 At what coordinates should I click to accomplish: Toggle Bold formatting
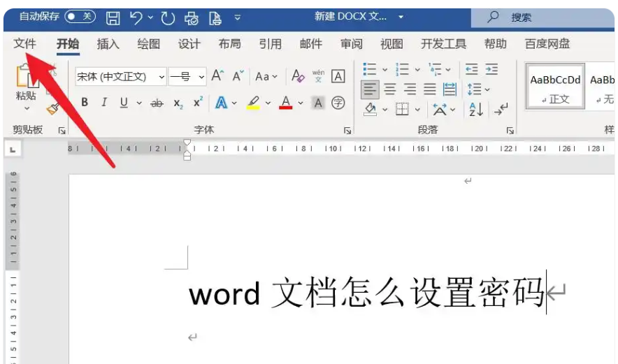(85, 103)
